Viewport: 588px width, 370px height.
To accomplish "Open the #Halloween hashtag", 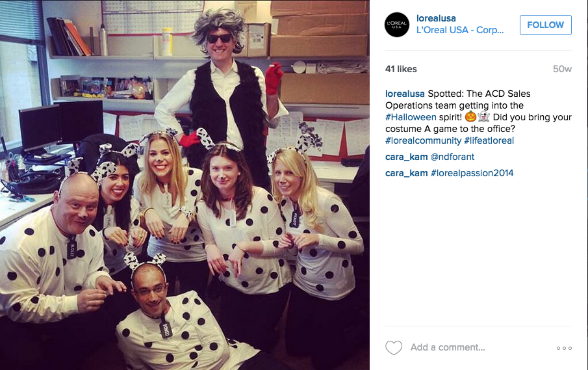I will click(x=411, y=117).
